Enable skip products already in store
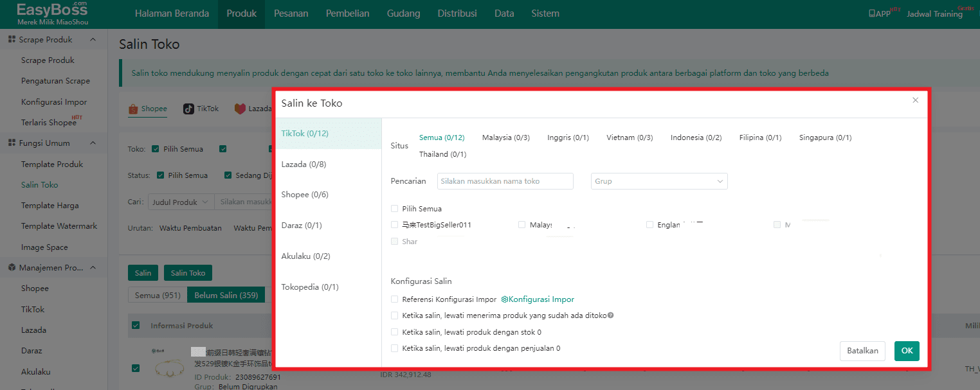This screenshot has width=980, height=390. [394, 315]
